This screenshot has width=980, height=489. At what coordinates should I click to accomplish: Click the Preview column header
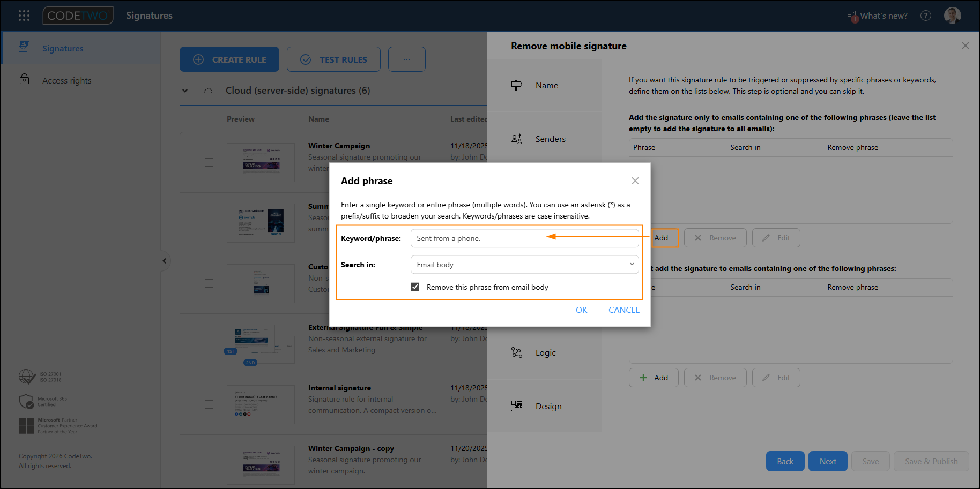pos(241,119)
